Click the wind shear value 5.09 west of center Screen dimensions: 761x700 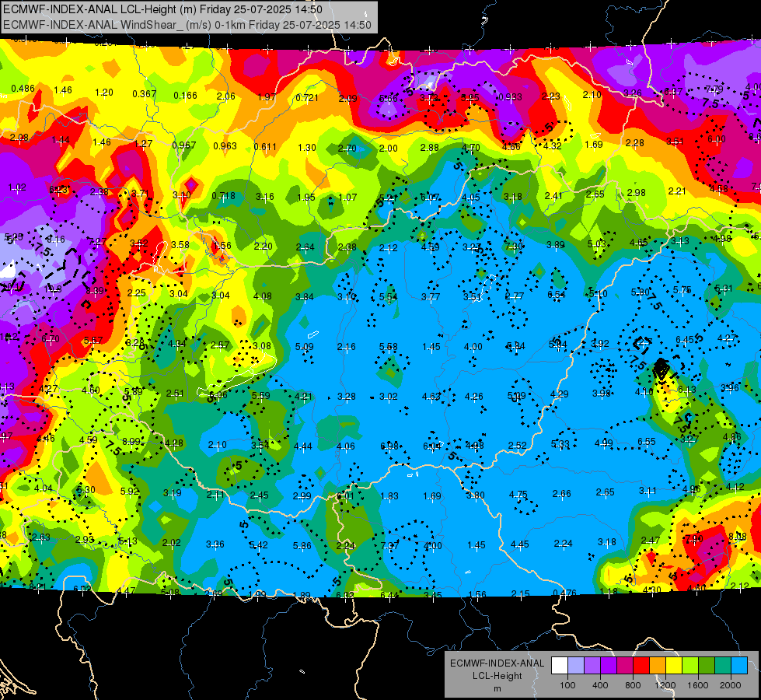coord(304,347)
